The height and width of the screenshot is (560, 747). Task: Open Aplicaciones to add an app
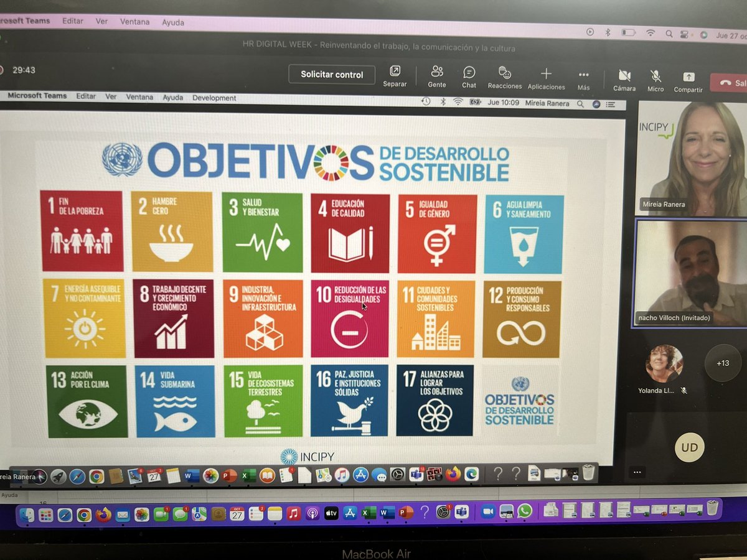coord(546,78)
